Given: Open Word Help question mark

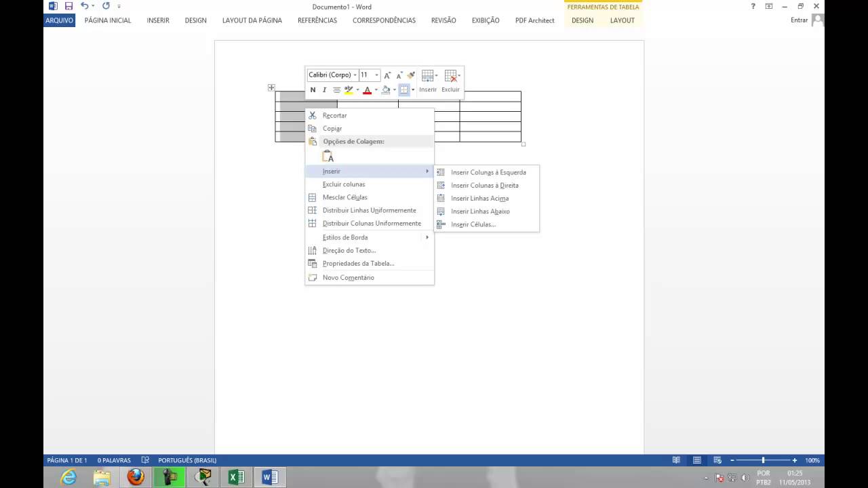Looking at the screenshot, I should pos(753,6).
